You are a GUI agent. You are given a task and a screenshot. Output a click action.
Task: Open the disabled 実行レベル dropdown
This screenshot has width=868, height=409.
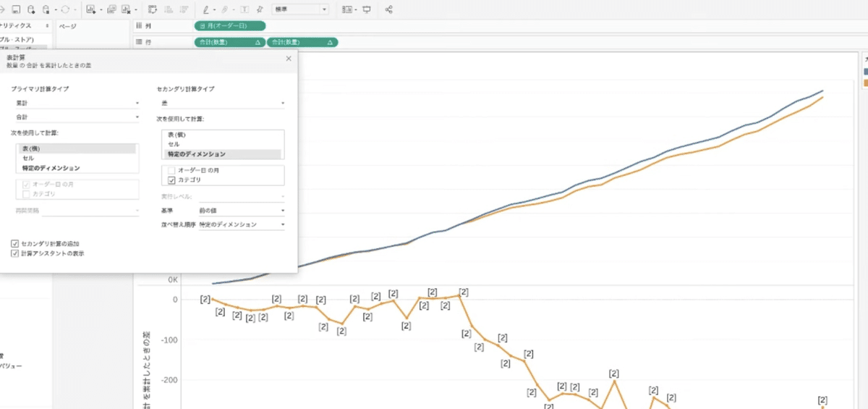pyautogui.click(x=242, y=196)
